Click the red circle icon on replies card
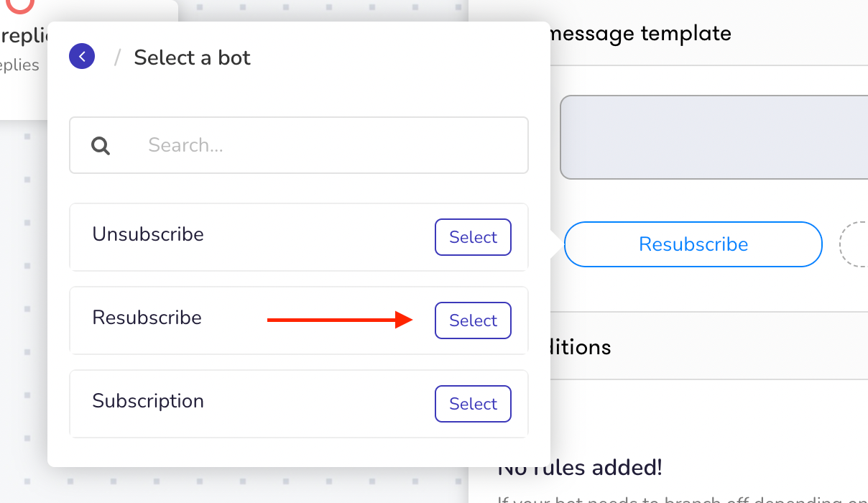Image resolution: width=868 pixels, height=503 pixels. coord(22,6)
